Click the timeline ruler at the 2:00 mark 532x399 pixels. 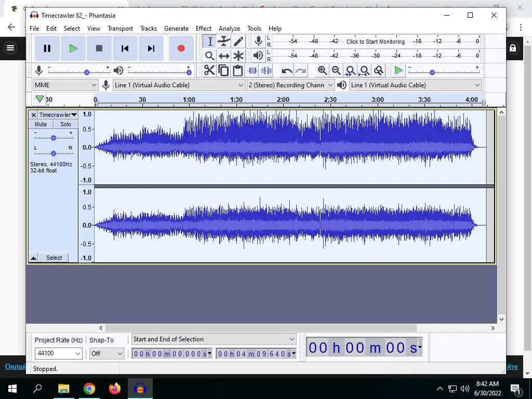(x=283, y=100)
